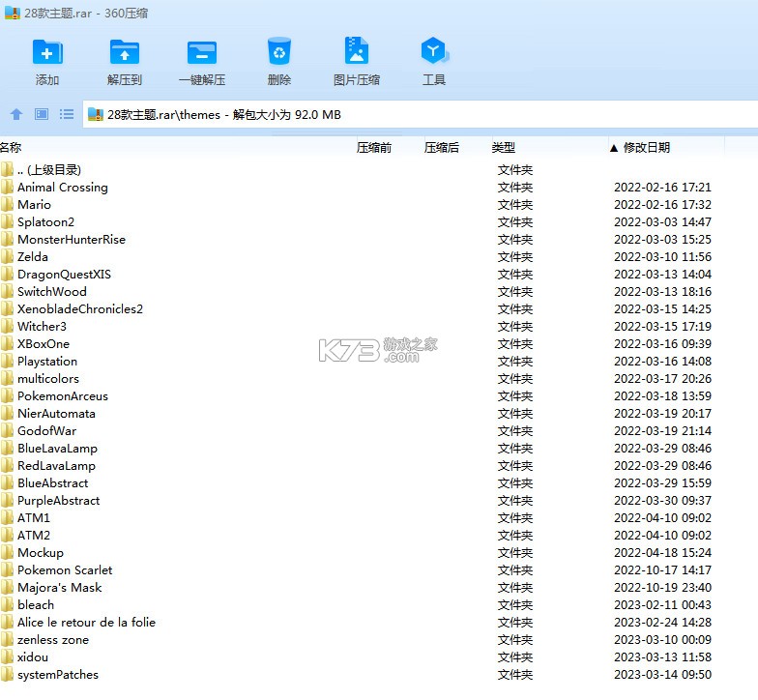Click the 360压缩 title bar app icon
The image size is (758, 700).
click(x=12, y=14)
